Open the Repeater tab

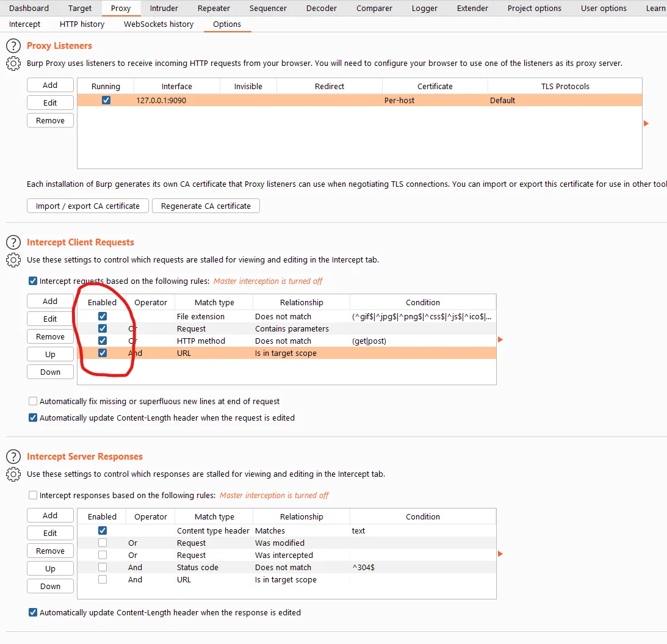coord(214,8)
